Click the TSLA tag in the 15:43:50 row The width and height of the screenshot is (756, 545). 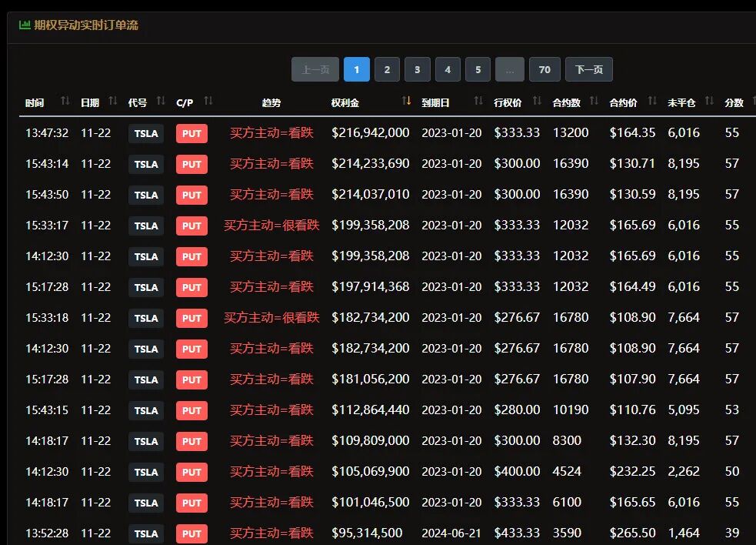146,195
